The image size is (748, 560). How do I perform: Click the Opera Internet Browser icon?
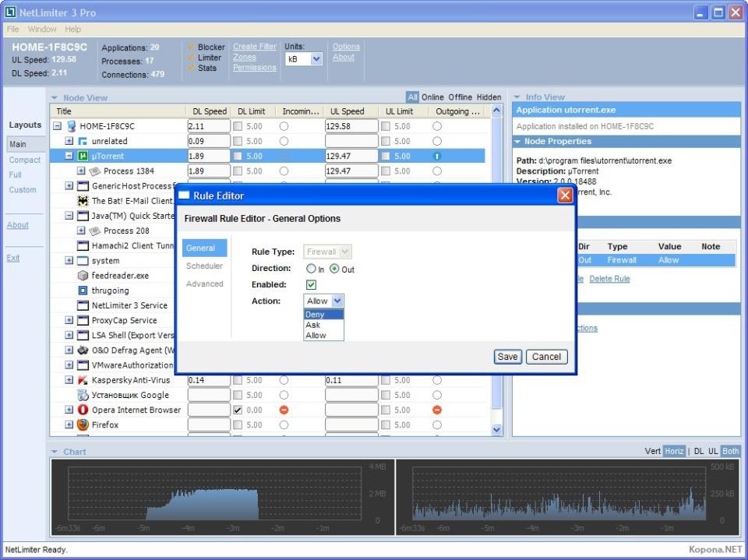[83, 410]
